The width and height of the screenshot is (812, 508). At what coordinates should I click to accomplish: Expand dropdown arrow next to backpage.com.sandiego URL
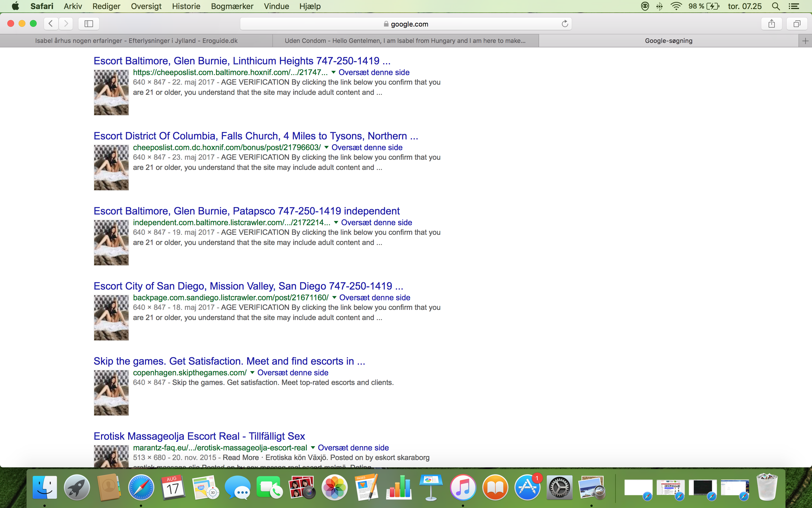[x=334, y=297]
